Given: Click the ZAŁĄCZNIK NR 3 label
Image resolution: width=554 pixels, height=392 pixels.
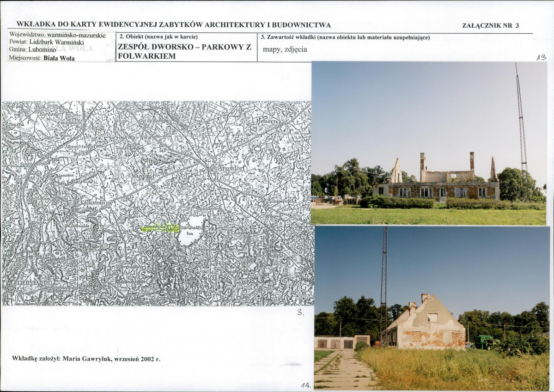Looking at the screenshot, I should [x=490, y=25].
